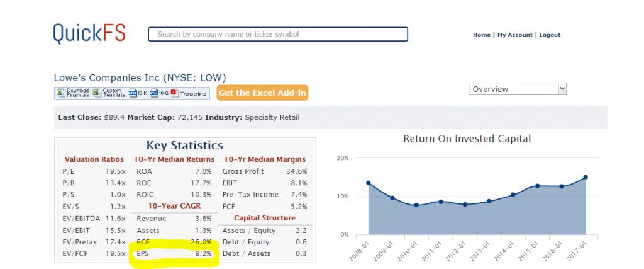Click the Pre-Tax Income value 7.4%
644x269 pixels.
coord(299,195)
